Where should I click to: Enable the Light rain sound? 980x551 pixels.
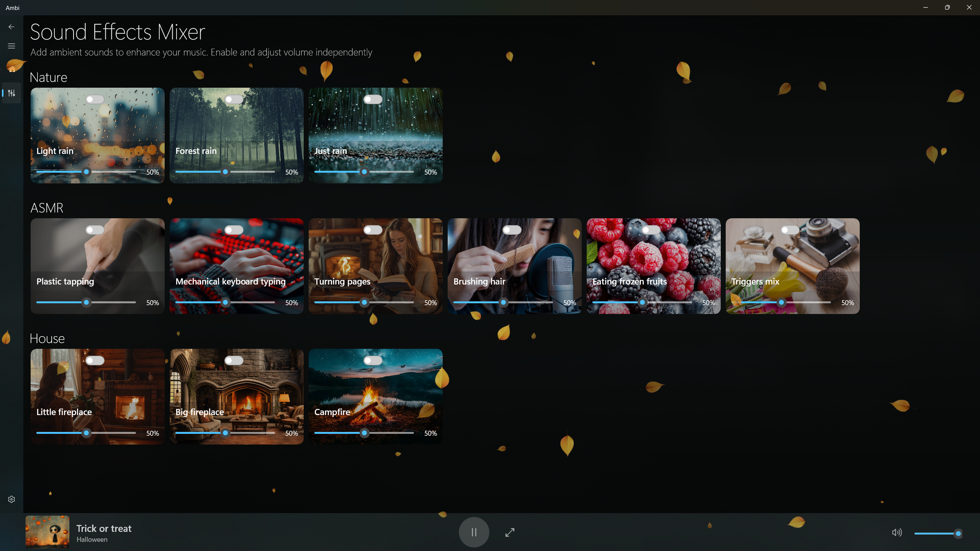click(x=94, y=99)
